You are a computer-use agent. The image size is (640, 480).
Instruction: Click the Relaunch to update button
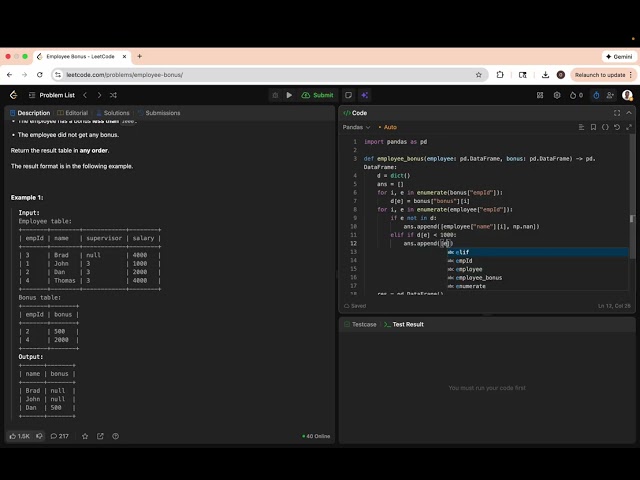pos(599,74)
